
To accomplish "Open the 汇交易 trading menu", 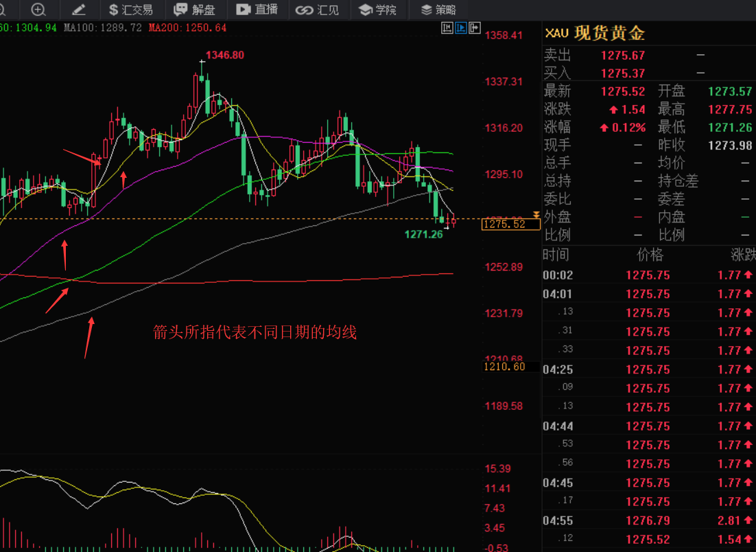I will pos(130,10).
